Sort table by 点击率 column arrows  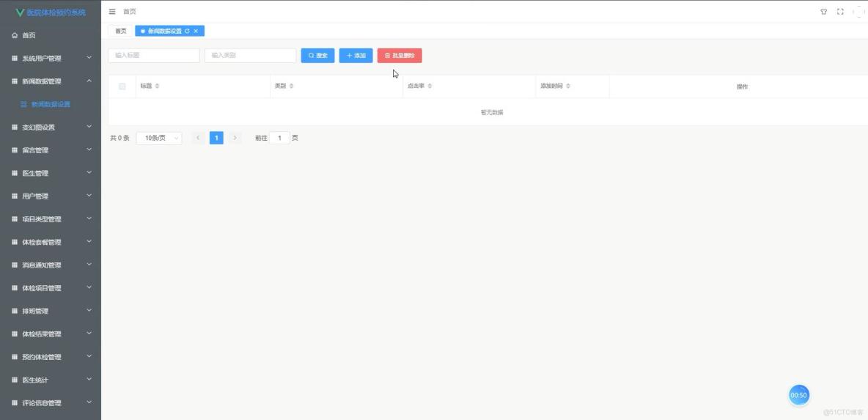point(430,86)
